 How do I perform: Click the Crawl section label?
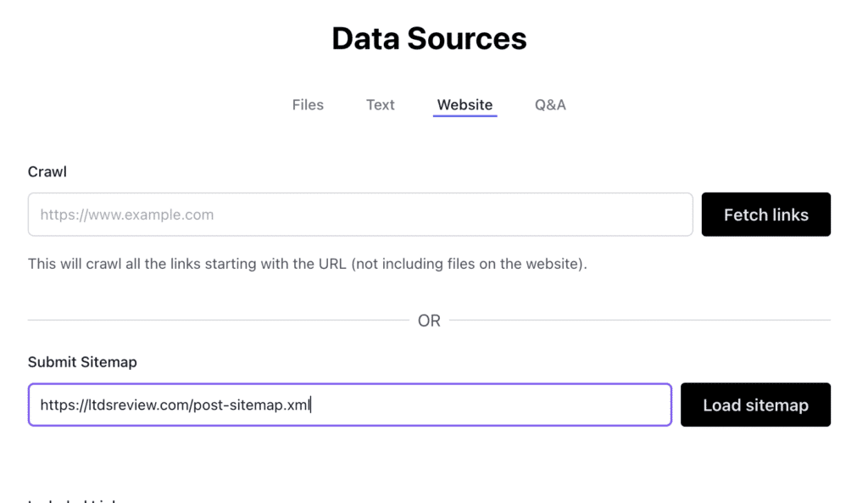[47, 171]
